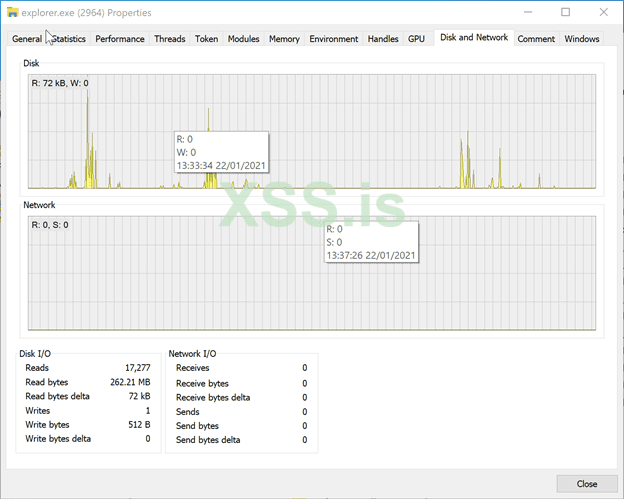Click the Disk graph label 'R: 72 kB, W: 0'

coord(60,83)
